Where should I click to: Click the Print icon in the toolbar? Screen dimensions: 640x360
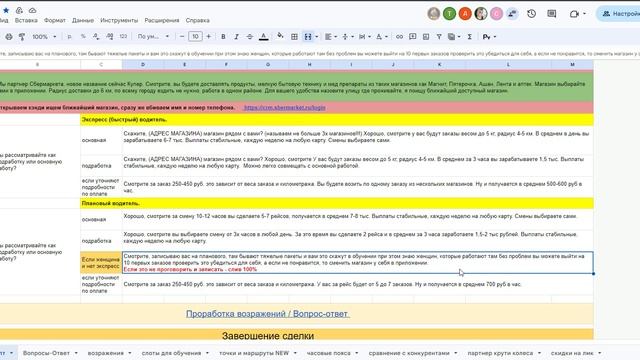[9, 37]
